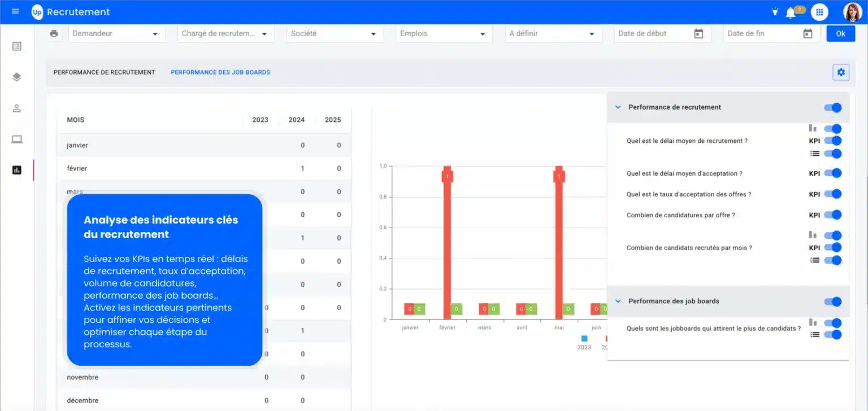This screenshot has width=868, height=411.
Task: Disable the Performance de recrutement toggle
Action: pyautogui.click(x=832, y=107)
